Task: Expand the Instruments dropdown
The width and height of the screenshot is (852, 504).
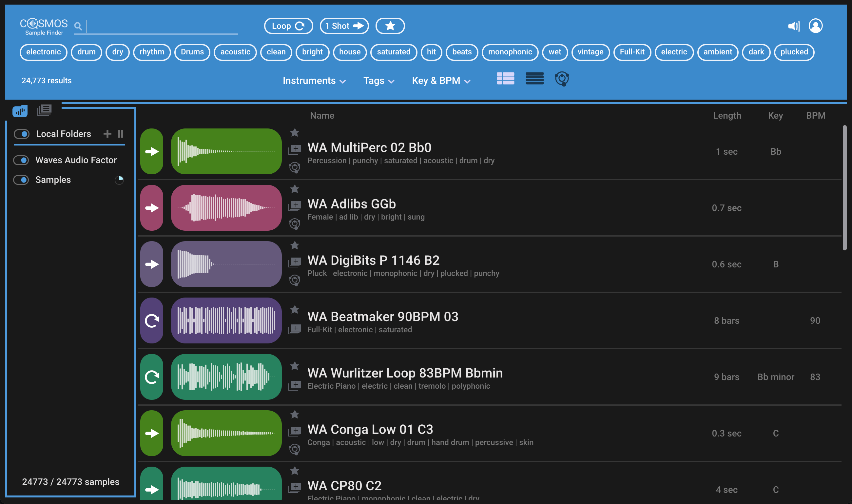Action: [314, 81]
